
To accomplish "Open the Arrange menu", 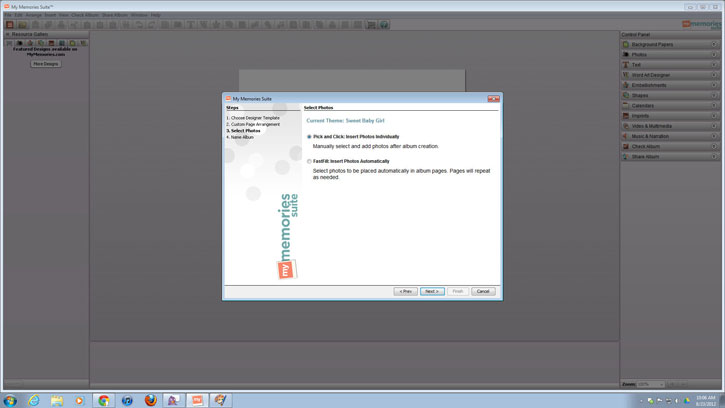I will pos(33,15).
